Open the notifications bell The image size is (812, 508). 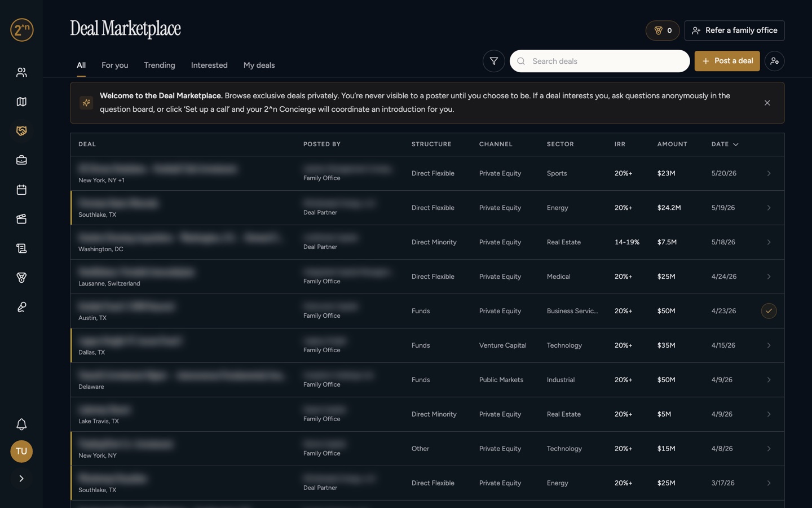21,424
